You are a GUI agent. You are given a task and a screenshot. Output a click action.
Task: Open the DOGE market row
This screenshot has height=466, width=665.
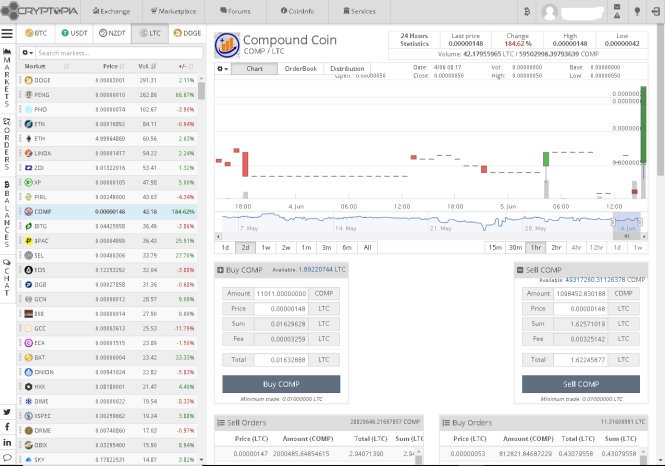coord(107,80)
